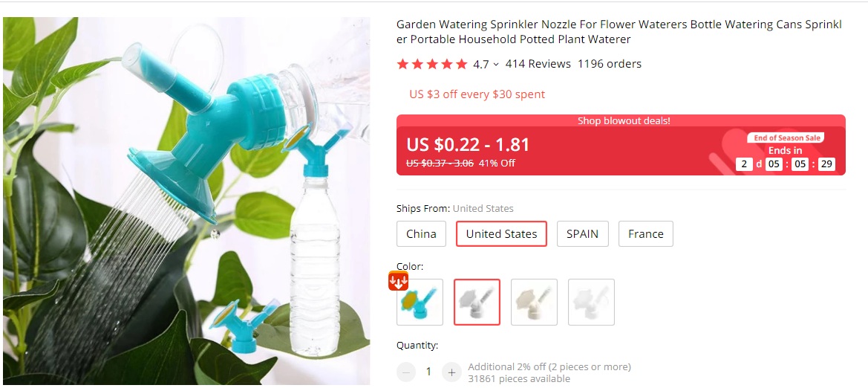Decrease quantity with the minus button

(405, 372)
